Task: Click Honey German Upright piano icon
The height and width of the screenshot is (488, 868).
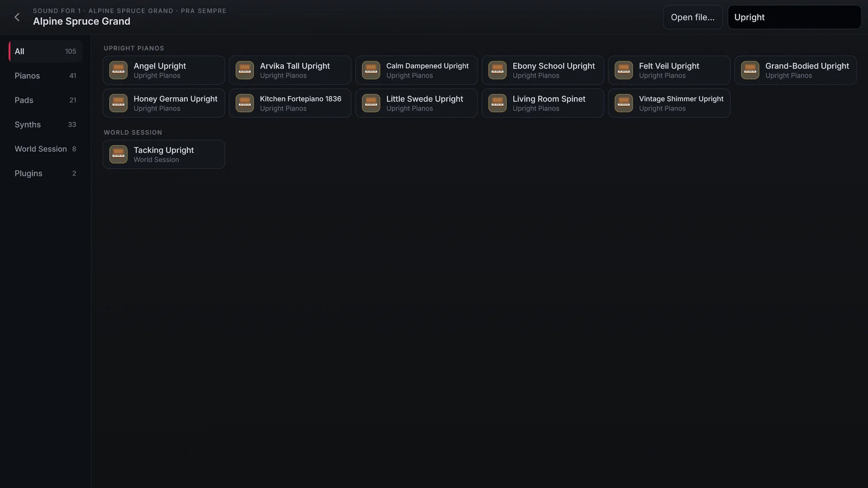Action: (x=118, y=103)
